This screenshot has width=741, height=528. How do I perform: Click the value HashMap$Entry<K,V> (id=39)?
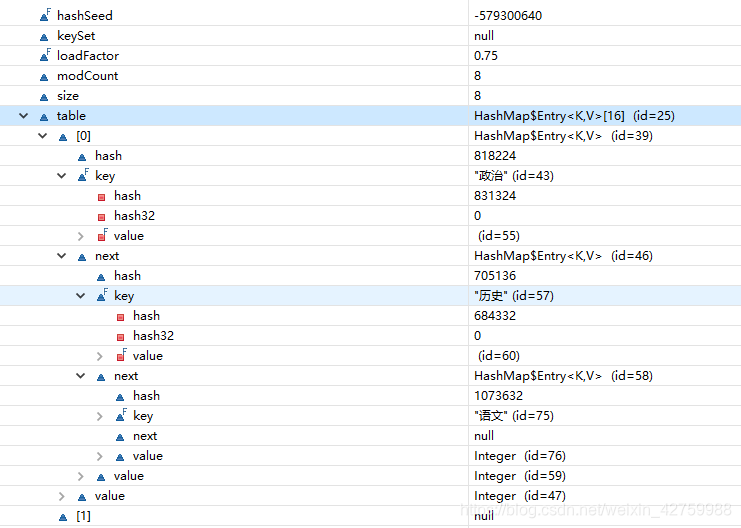[x=563, y=136]
